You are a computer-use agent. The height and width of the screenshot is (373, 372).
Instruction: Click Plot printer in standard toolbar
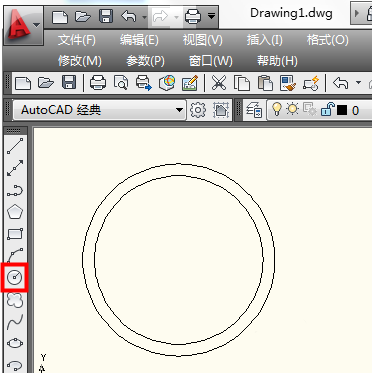tap(98, 82)
